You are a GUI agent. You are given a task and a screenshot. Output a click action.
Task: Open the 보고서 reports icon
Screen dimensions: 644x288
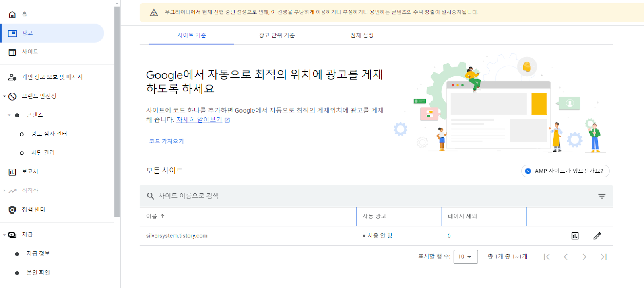pos(12,172)
